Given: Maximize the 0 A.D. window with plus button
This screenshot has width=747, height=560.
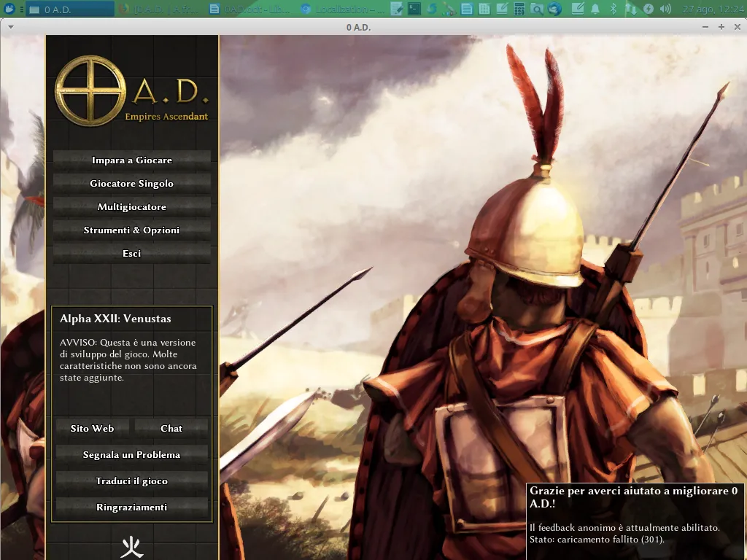Looking at the screenshot, I should (x=721, y=27).
